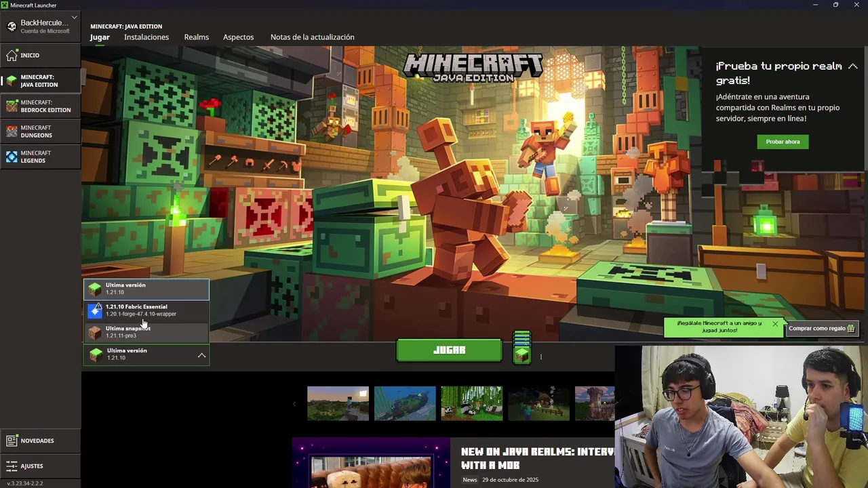
Task: Click the previous arrow of thumbnail carousel
Action: [x=294, y=404]
